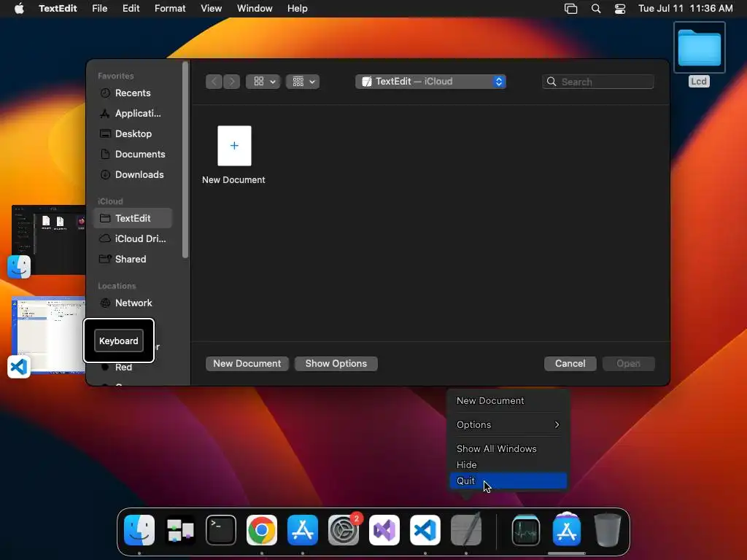This screenshot has width=747, height=560.
Task: Select the Red tag in sidebar
Action: pyautogui.click(x=123, y=367)
